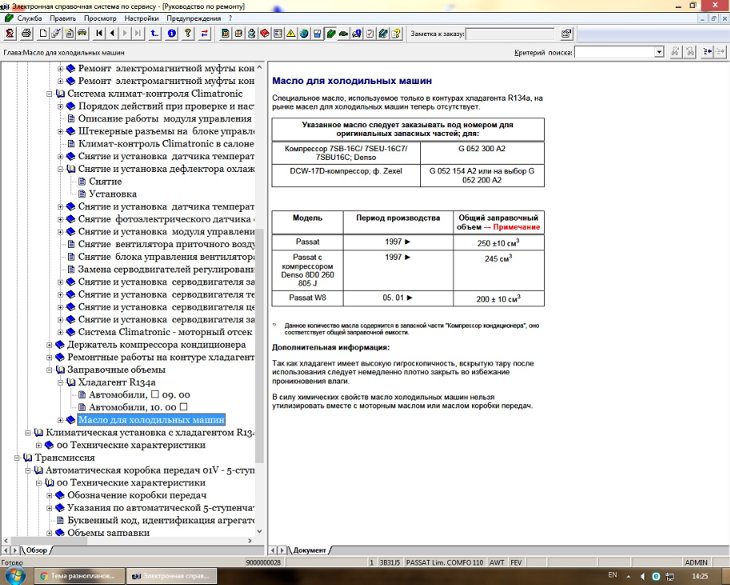Click the tree horizontal scrollbar thumb

[48, 540]
